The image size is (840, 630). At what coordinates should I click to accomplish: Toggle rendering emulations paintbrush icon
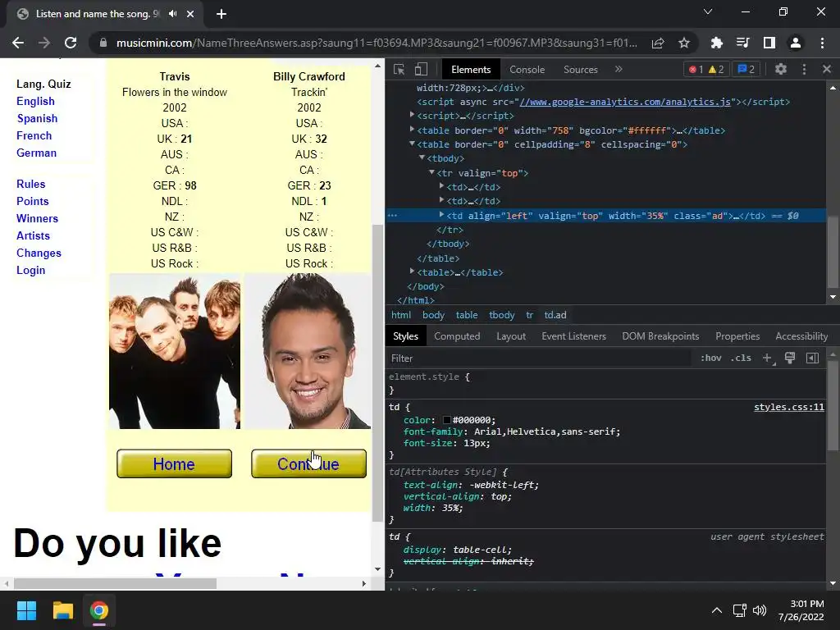790,358
